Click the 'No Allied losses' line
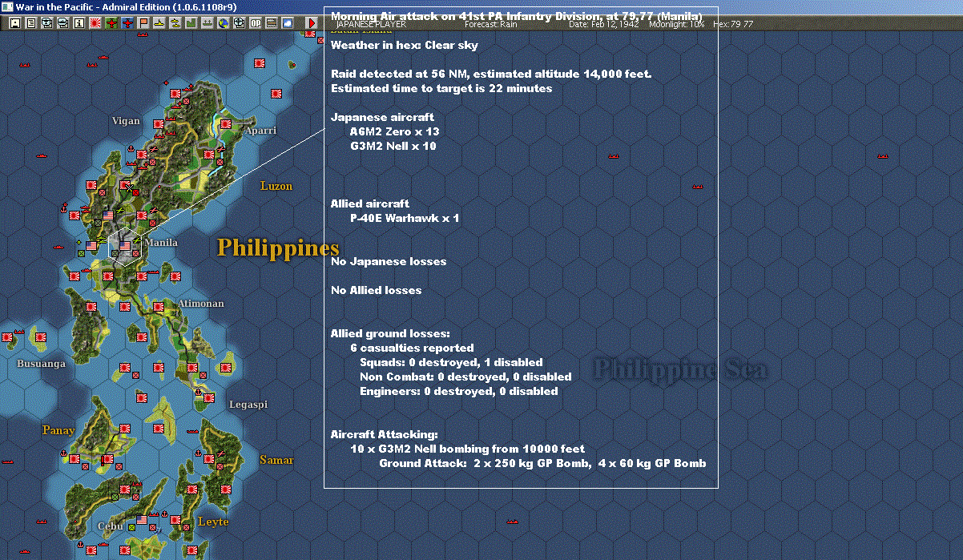Viewport: 963px width, 560px height. [x=376, y=291]
